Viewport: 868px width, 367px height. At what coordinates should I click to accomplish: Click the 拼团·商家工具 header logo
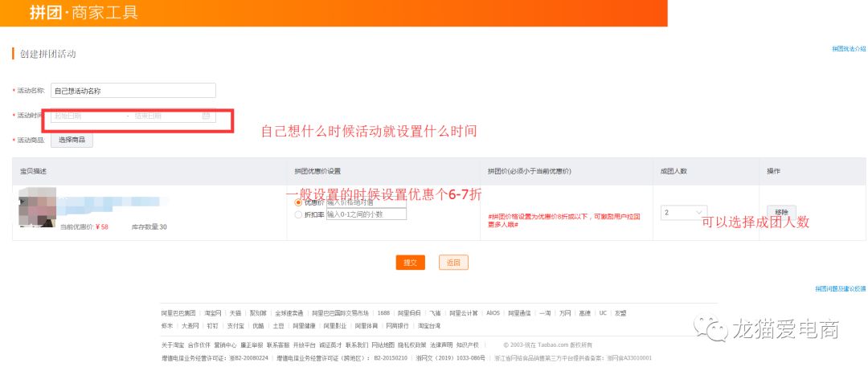pyautogui.click(x=84, y=12)
